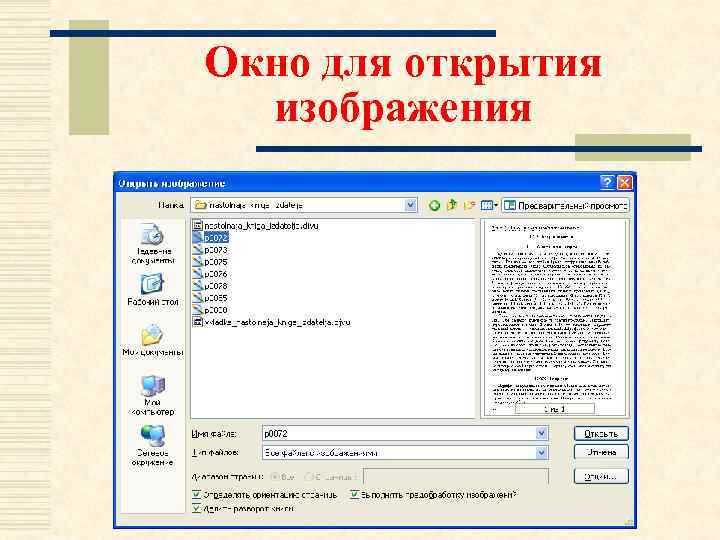Click the page number box under preview
The width and height of the screenshot is (720, 540).
555,409
